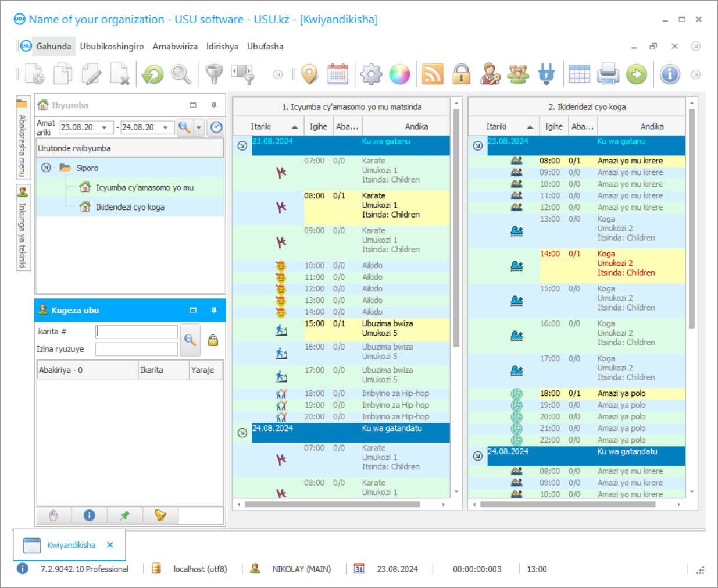Close the Kwiyandikisha tab
This screenshot has width=718, height=588.
(110, 545)
